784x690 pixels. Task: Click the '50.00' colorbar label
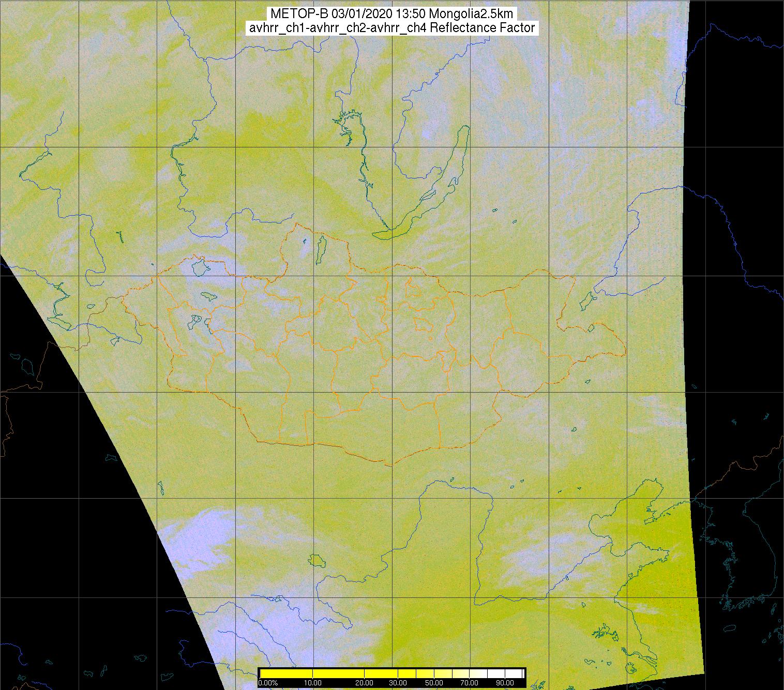[434, 683]
